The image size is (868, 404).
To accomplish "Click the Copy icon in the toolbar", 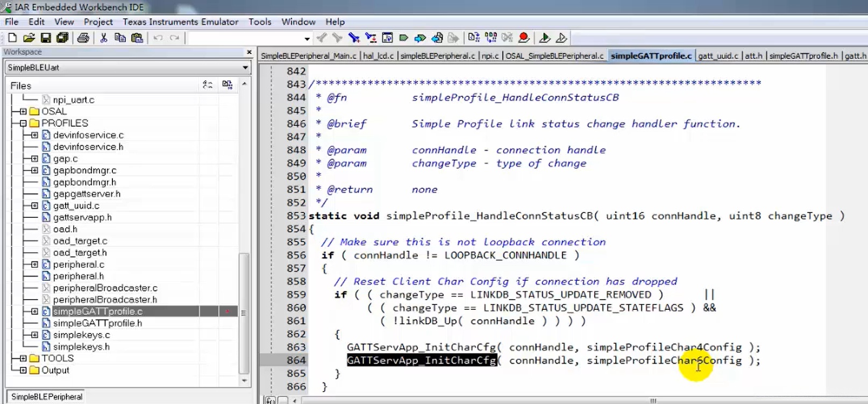I will coord(120,38).
